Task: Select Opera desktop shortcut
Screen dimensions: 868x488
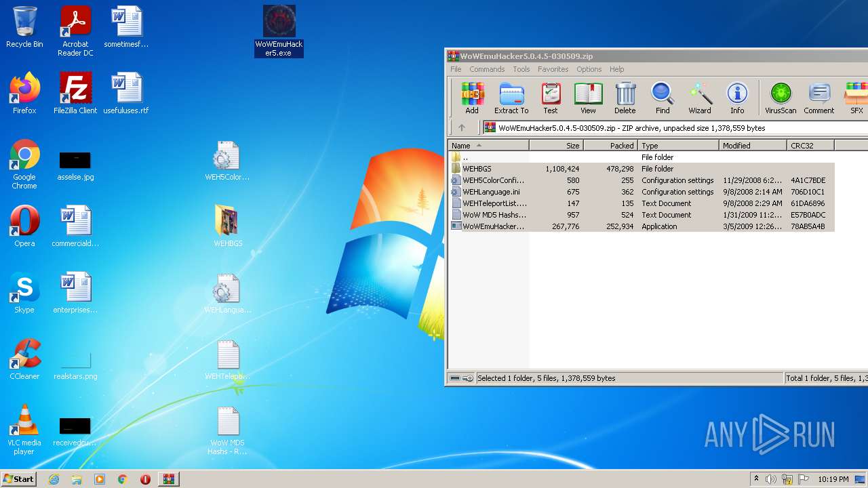Action: point(24,226)
